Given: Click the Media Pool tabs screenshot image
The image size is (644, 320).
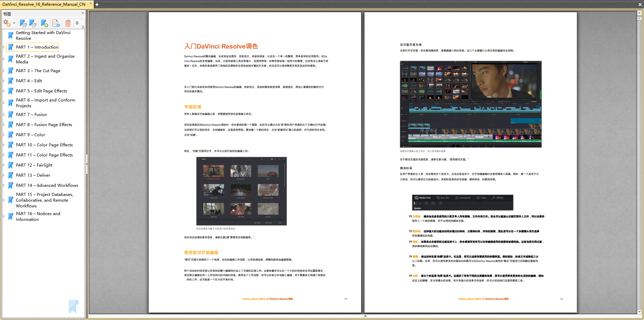Looking at the screenshot, I should point(463,203).
